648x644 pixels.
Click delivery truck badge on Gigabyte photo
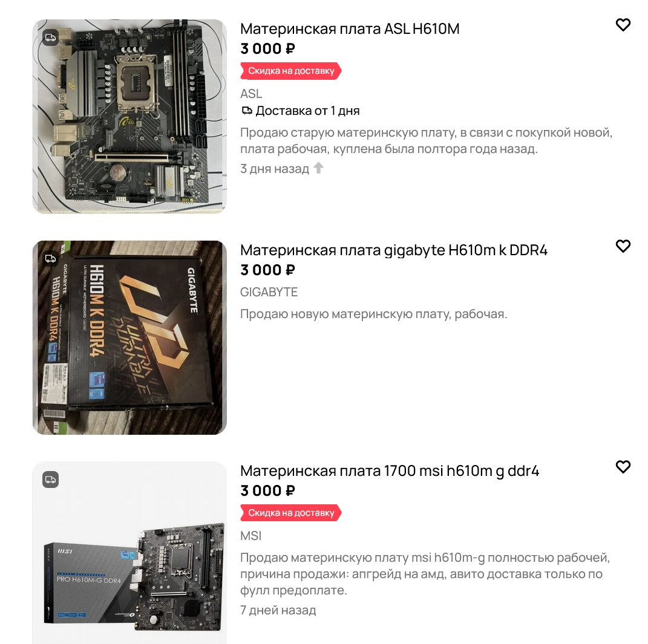(50, 259)
